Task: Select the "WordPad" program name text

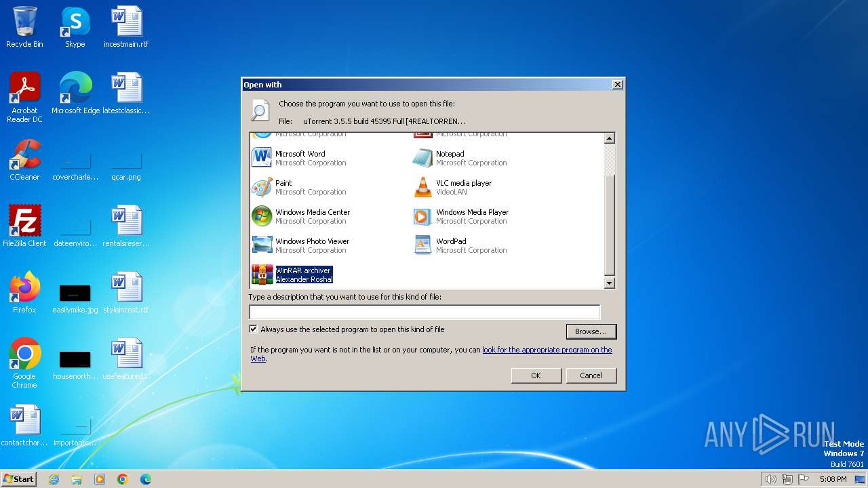Action: click(451, 241)
